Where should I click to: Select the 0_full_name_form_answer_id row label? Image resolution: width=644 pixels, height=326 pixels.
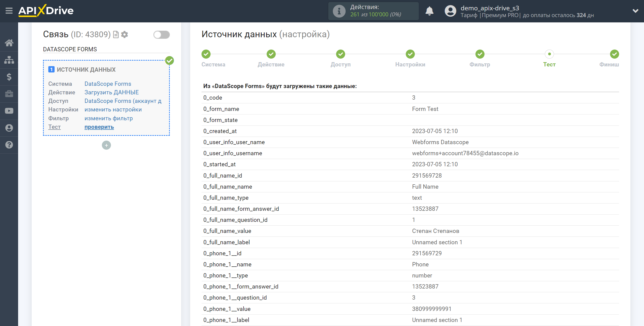pos(241,209)
